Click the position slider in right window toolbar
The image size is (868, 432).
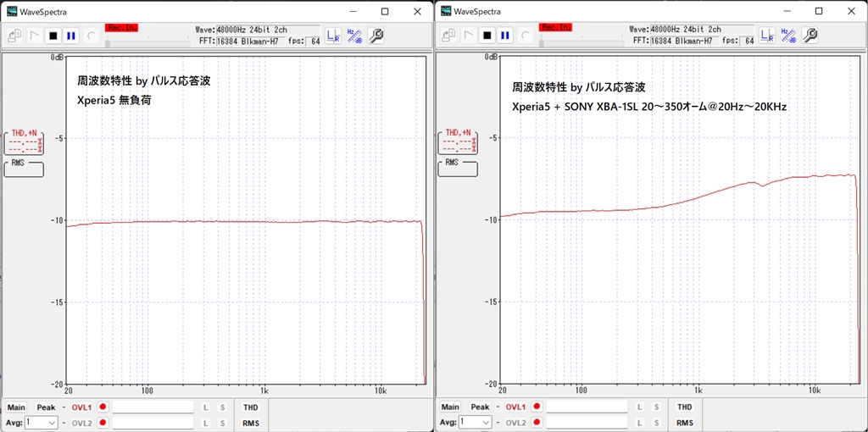click(581, 42)
